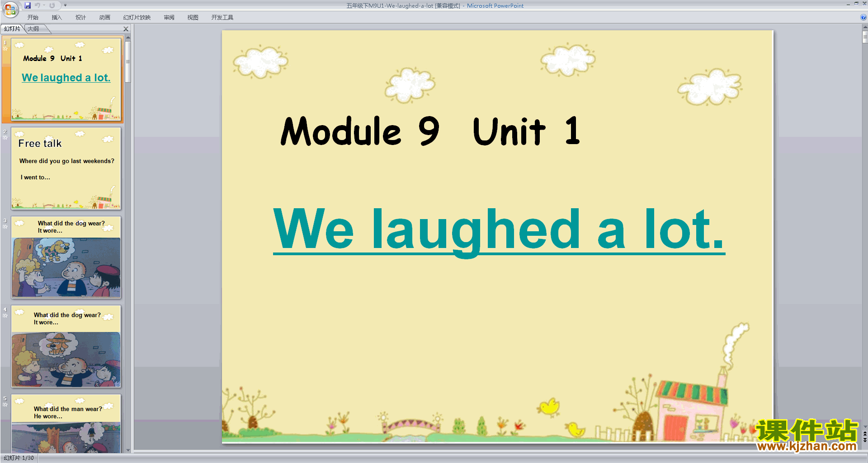The height and width of the screenshot is (463, 868).
Task: Play animations via star icon beside slide 1
Action: click(x=5, y=49)
